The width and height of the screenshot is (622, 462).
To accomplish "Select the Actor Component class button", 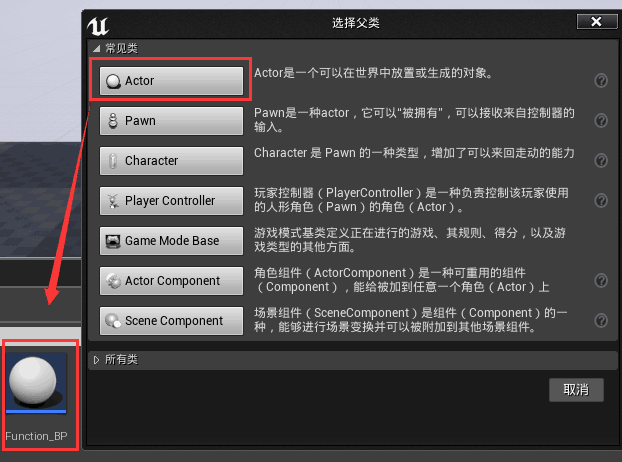I will click(171, 281).
